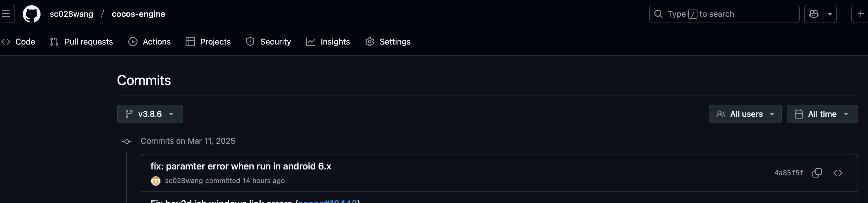Expand the v3.8.6 branch selector
Screen dimensions: 868x203
point(150,114)
